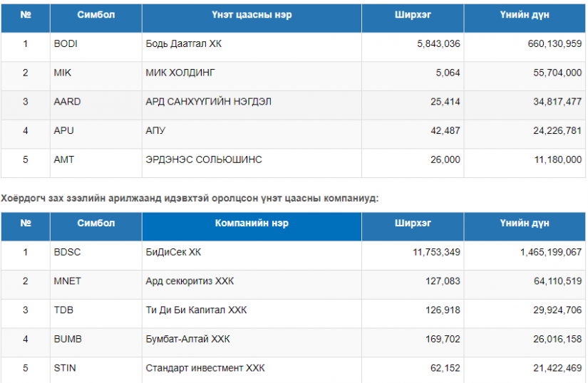Click the Симбол header in top table

coord(96,16)
